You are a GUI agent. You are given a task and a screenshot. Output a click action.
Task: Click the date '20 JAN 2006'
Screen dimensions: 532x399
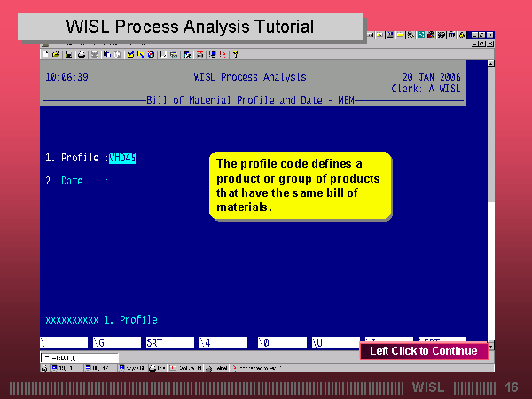tap(432, 77)
